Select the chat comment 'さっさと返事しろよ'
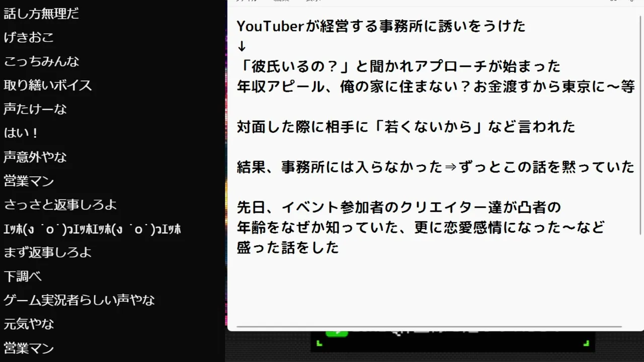 (x=60, y=205)
